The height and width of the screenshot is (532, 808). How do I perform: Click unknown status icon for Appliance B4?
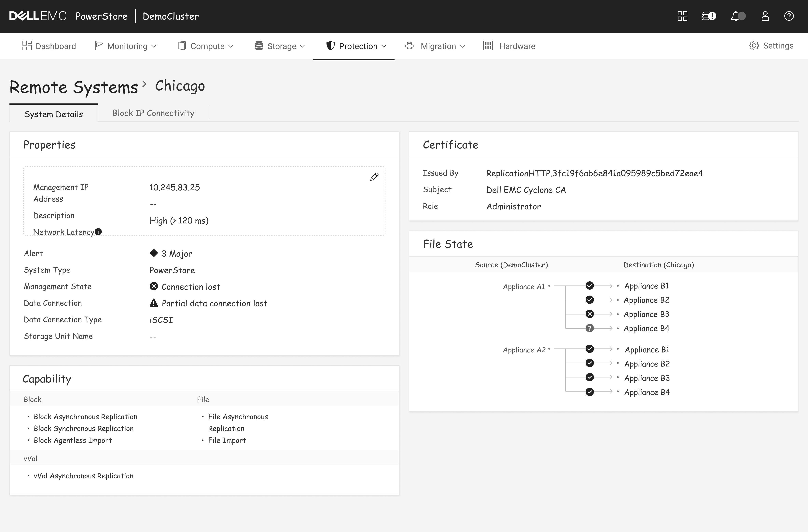pyautogui.click(x=590, y=328)
